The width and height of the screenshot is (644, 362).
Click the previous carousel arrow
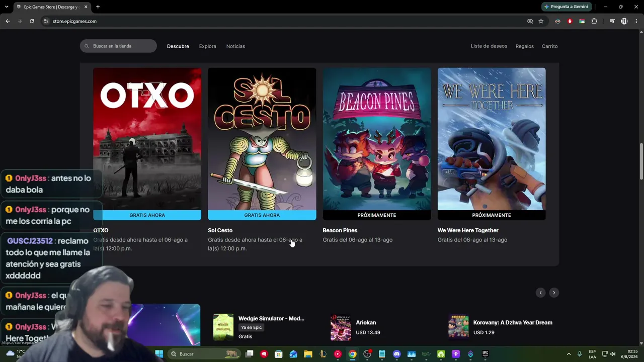tap(541, 293)
